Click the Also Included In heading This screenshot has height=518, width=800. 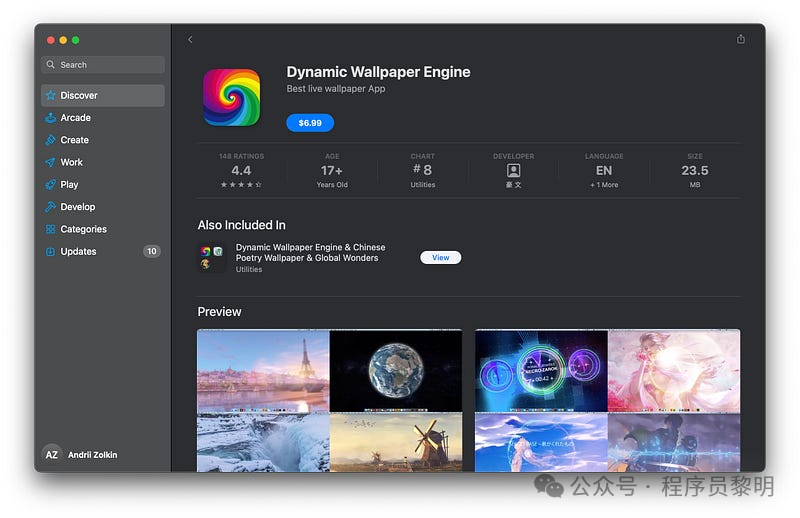click(x=241, y=225)
